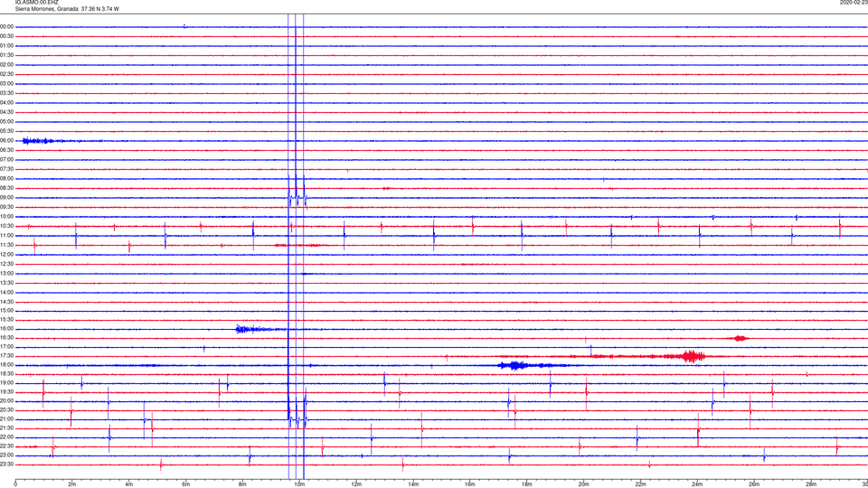Image resolution: width=868 pixels, height=488 pixels.
Task: Click the 11:30 trace time label
Action: 6,245
